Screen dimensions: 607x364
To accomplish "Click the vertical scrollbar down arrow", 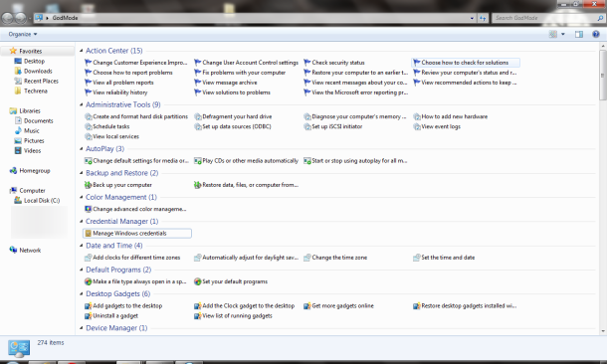I will [x=603, y=331].
